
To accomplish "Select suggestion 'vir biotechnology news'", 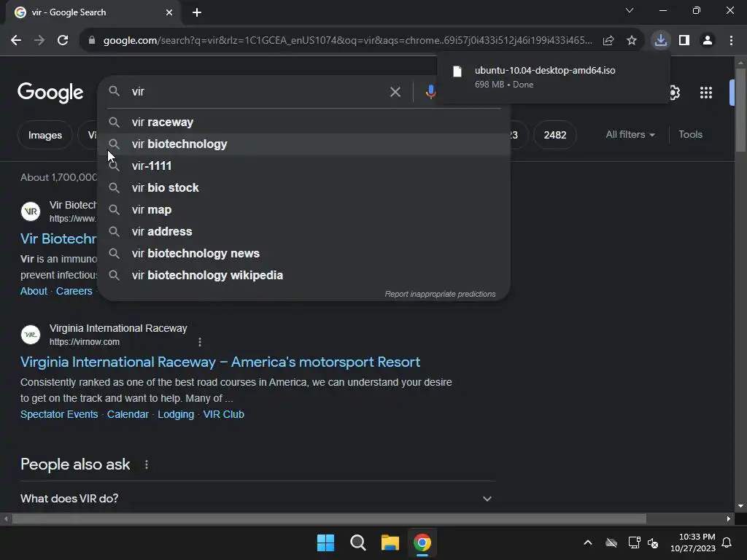I will (x=304, y=254).
